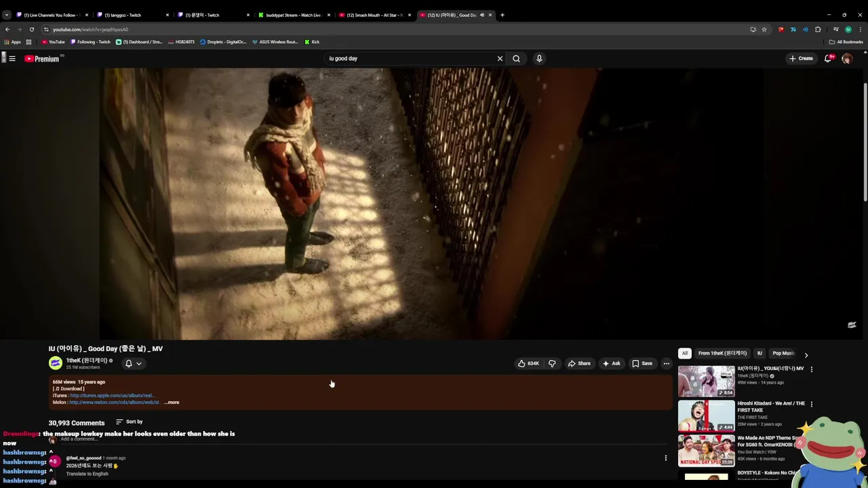868x488 pixels.
Task: Show next suggestion chips with arrow
Action: click(x=806, y=354)
